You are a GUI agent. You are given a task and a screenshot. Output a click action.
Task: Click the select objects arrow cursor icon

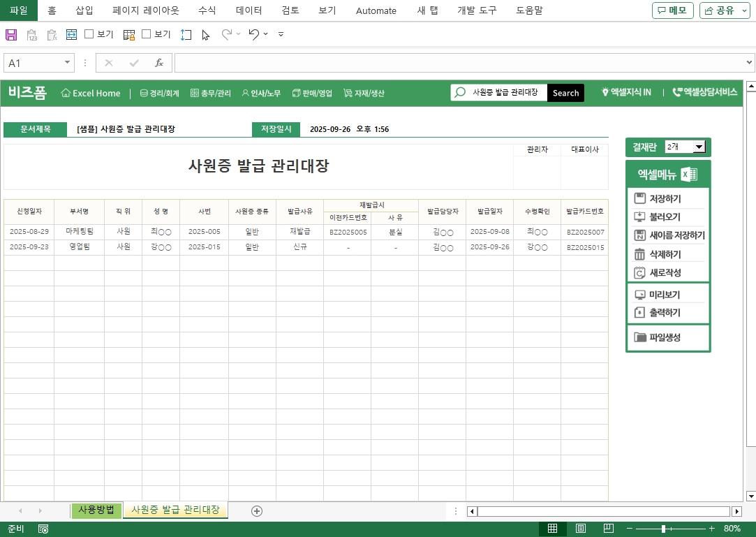[205, 34]
